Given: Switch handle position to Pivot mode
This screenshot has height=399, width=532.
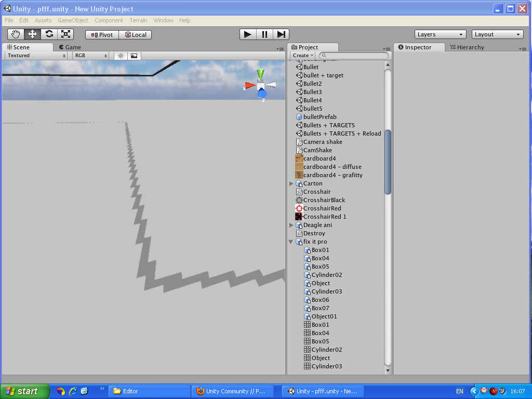Looking at the screenshot, I should tap(102, 34).
